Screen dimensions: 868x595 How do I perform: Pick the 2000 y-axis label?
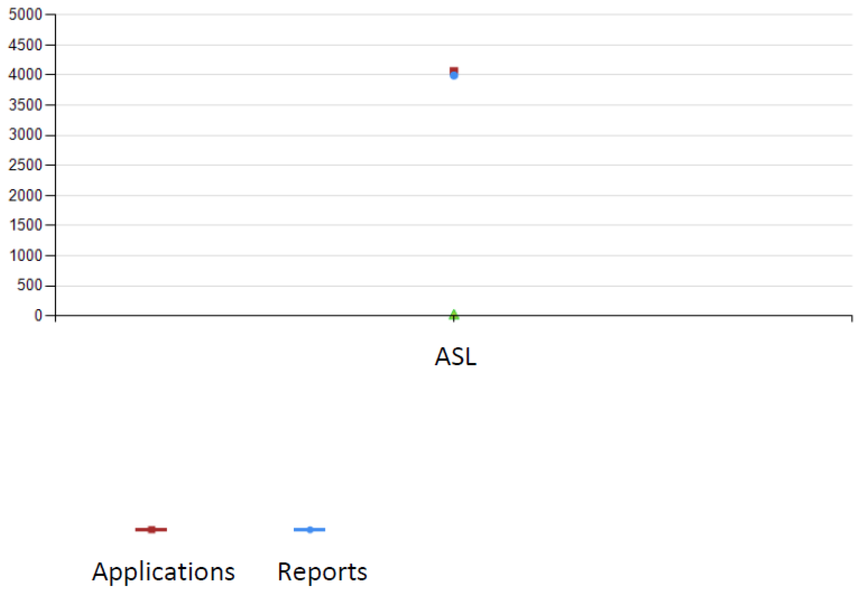pyautogui.click(x=25, y=195)
